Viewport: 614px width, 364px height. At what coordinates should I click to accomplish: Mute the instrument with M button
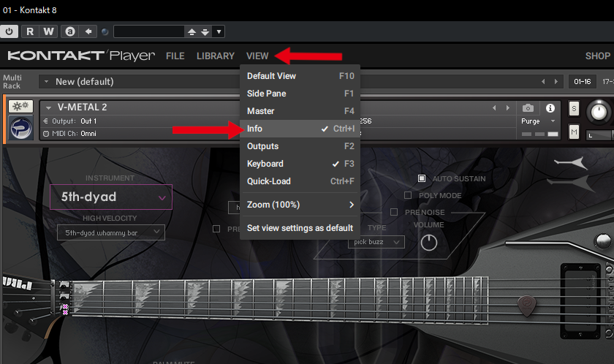click(574, 132)
